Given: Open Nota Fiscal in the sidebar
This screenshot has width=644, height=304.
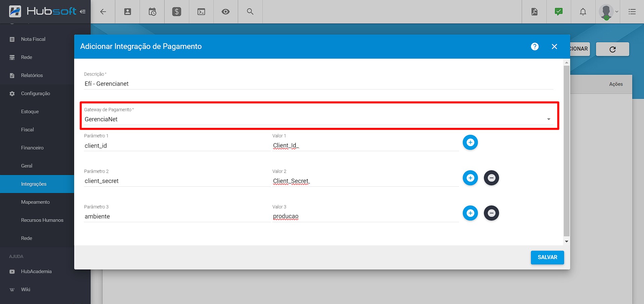Looking at the screenshot, I should click(x=37, y=39).
